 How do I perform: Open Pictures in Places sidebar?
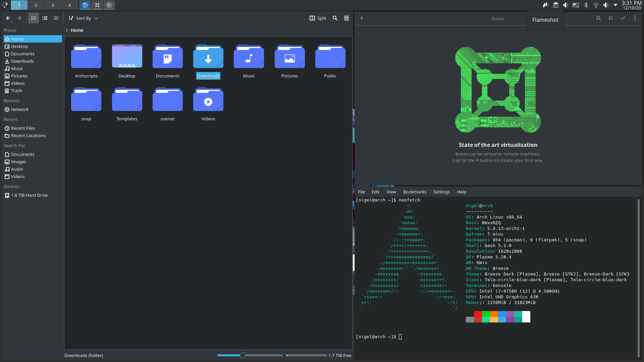point(33,76)
